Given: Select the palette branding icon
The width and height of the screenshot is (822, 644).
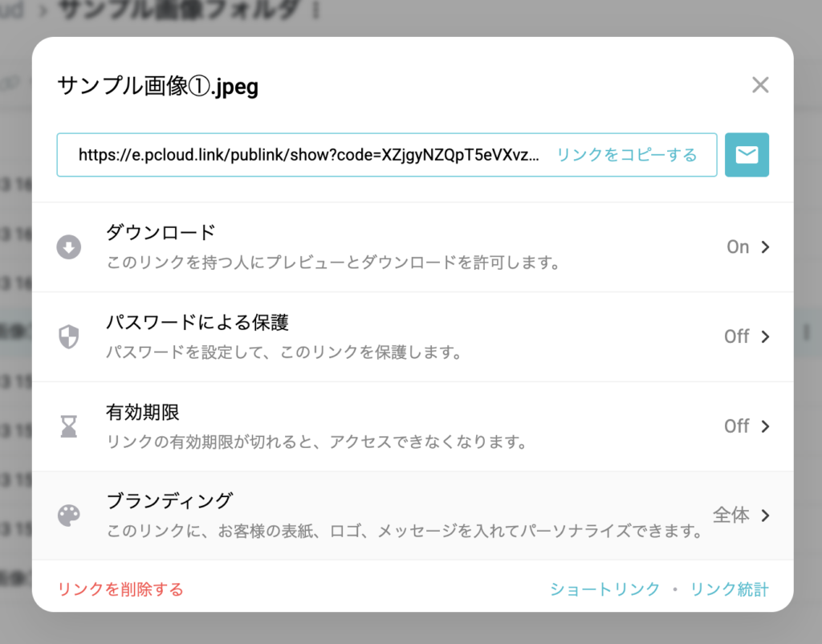Looking at the screenshot, I should coord(68,516).
